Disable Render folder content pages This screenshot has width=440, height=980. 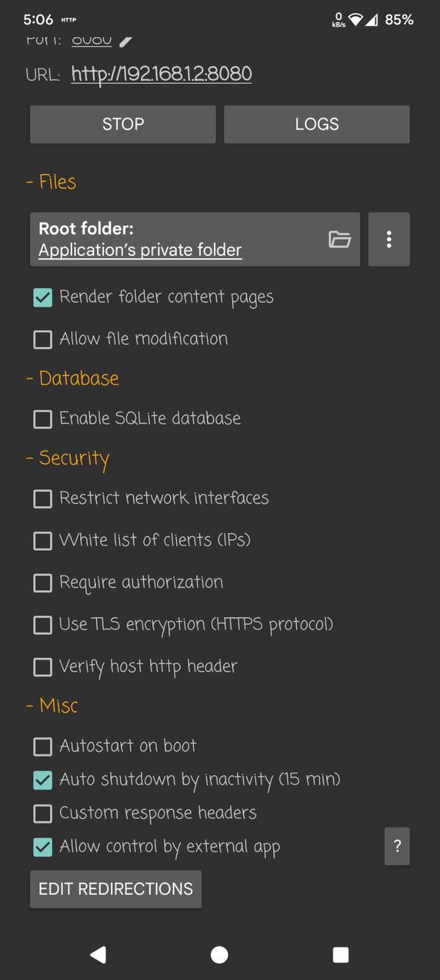pyautogui.click(x=42, y=297)
